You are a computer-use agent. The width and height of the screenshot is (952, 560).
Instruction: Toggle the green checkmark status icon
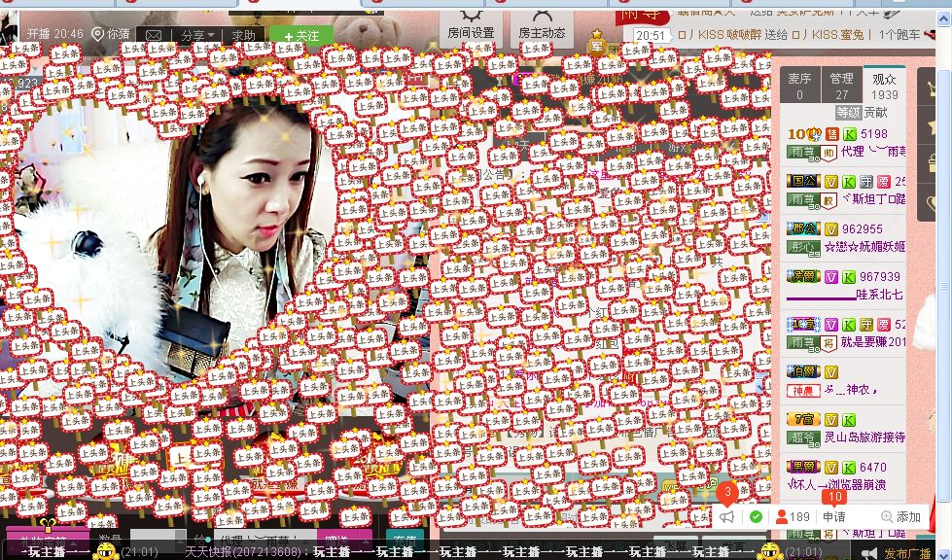756,517
